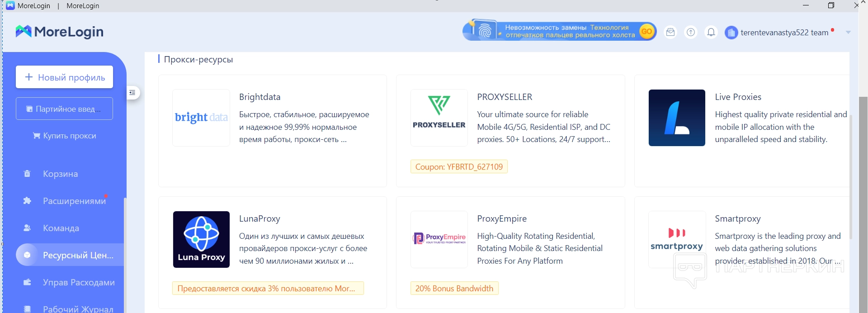
Task: Click the Новый профиль button
Action: pos(64,77)
